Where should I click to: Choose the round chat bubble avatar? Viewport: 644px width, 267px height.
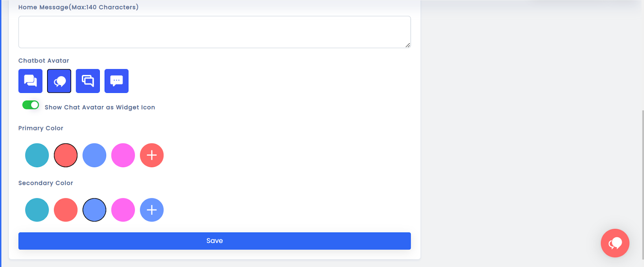click(x=59, y=81)
